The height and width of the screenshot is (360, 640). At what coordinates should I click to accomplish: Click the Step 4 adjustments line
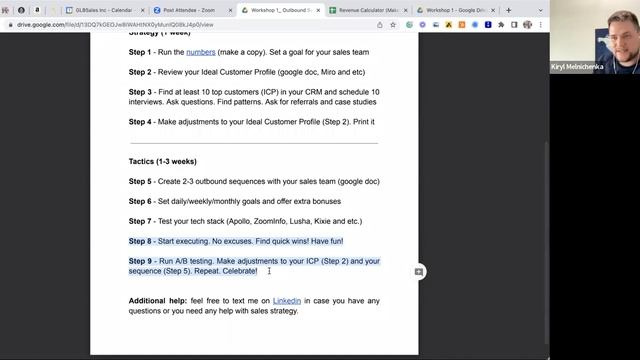coord(251,122)
